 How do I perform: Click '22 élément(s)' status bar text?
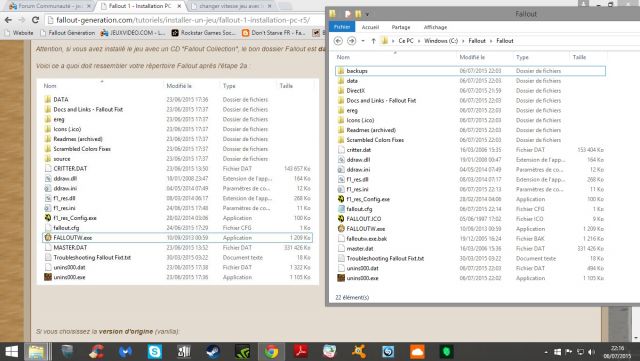tap(352, 298)
